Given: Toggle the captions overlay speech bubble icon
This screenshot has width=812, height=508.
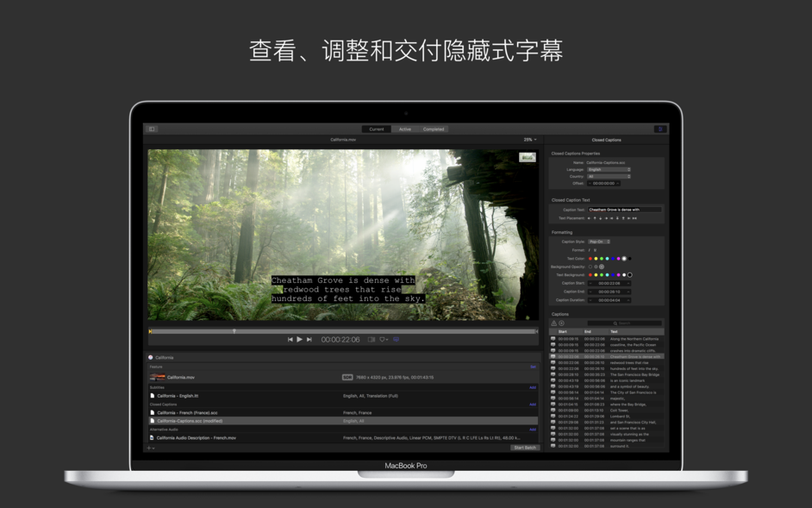Looking at the screenshot, I should 397,338.
